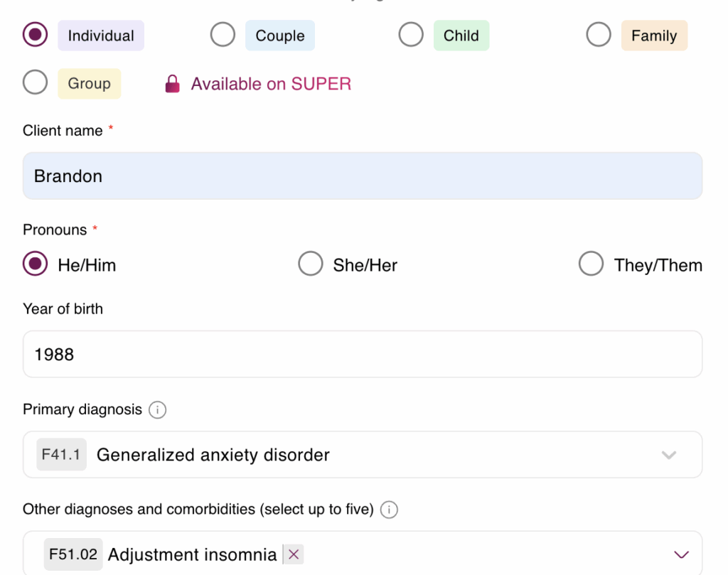Click the Generalized anxiety disorder combo box
This screenshot has width=728, height=575.
[363, 454]
